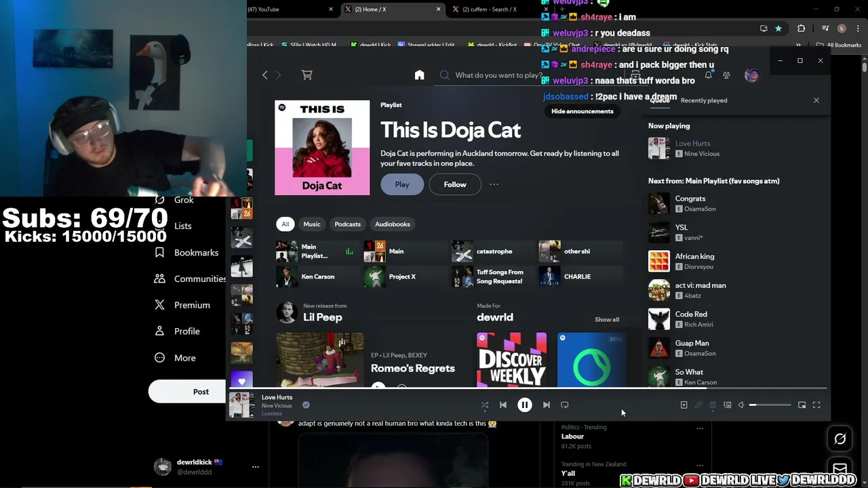The image size is (868, 488).
Task: Open the other shi playlist tile
Action: point(579,251)
